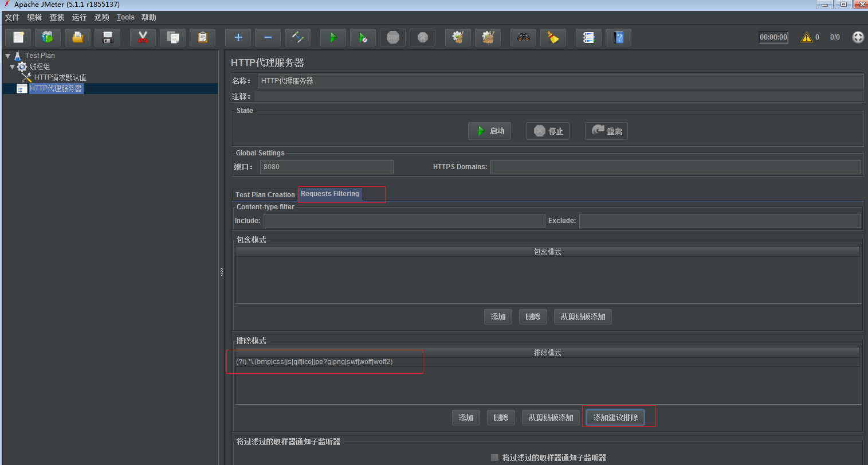This screenshot has height=465, width=868.
Task: Click the Toggle enable/disable toolbar icon
Action: point(298,37)
